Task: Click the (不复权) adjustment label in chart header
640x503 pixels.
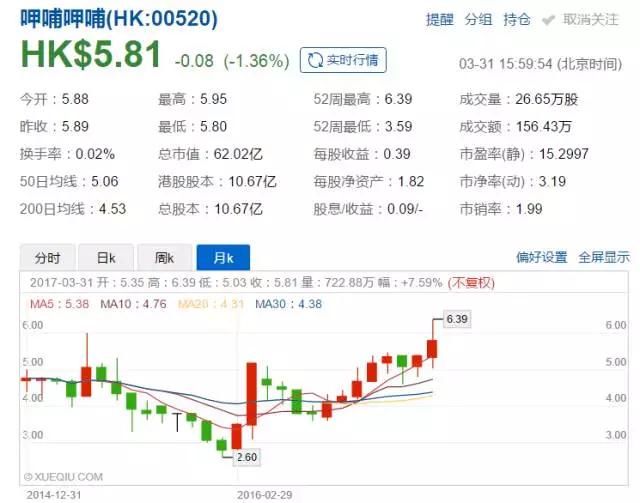Action: point(471,283)
